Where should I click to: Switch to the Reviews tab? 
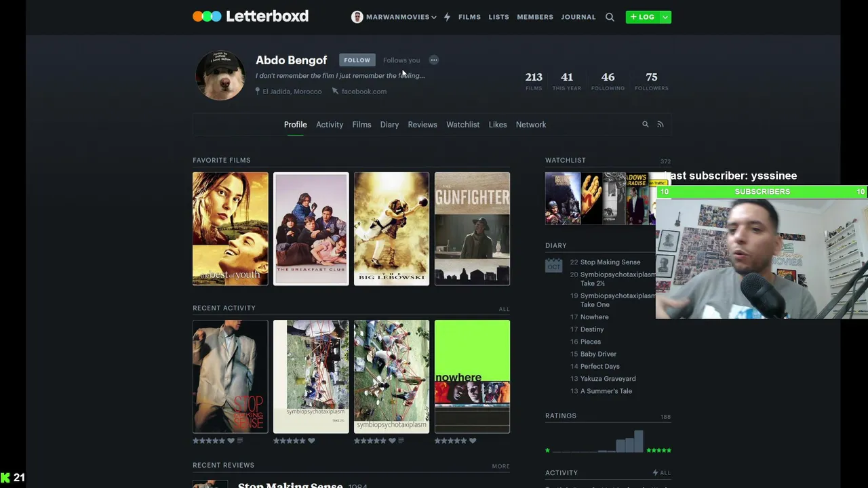click(422, 125)
